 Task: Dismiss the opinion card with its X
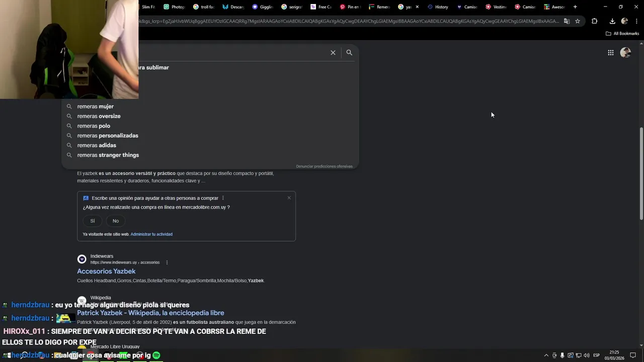[x=289, y=198]
